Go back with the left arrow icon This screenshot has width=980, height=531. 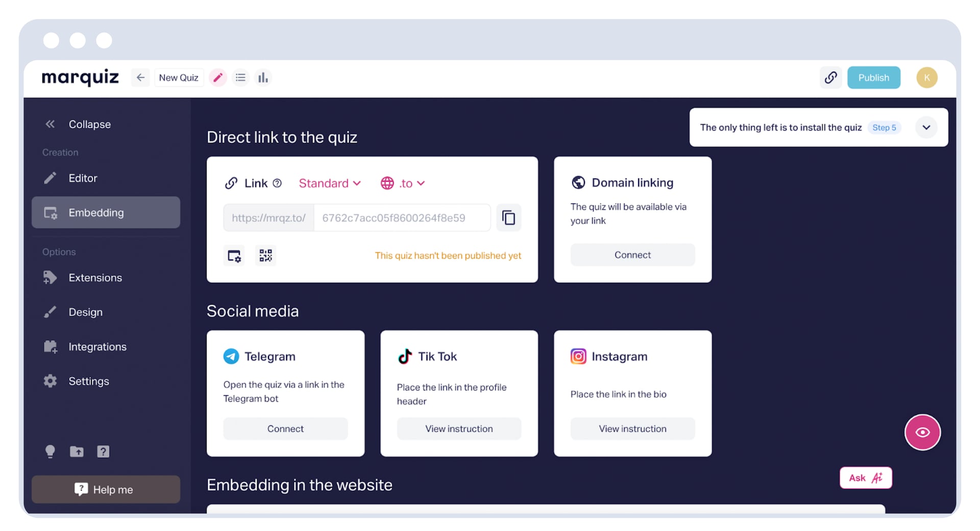click(140, 78)
